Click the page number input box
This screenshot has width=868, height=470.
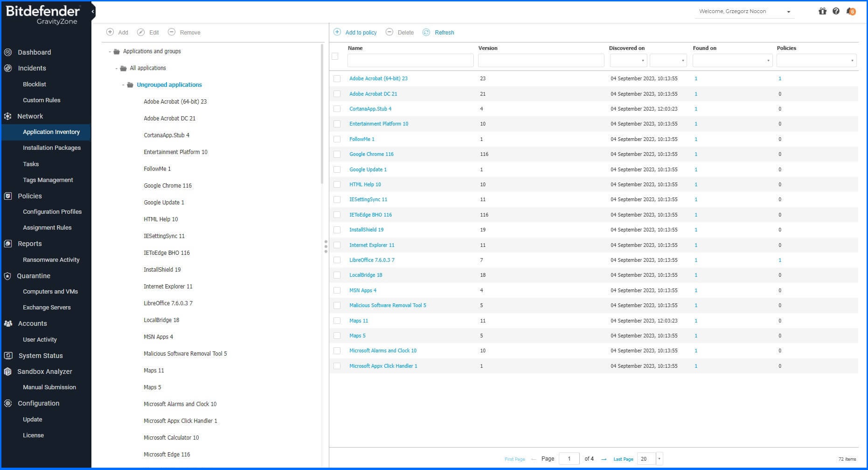(569, 459)
